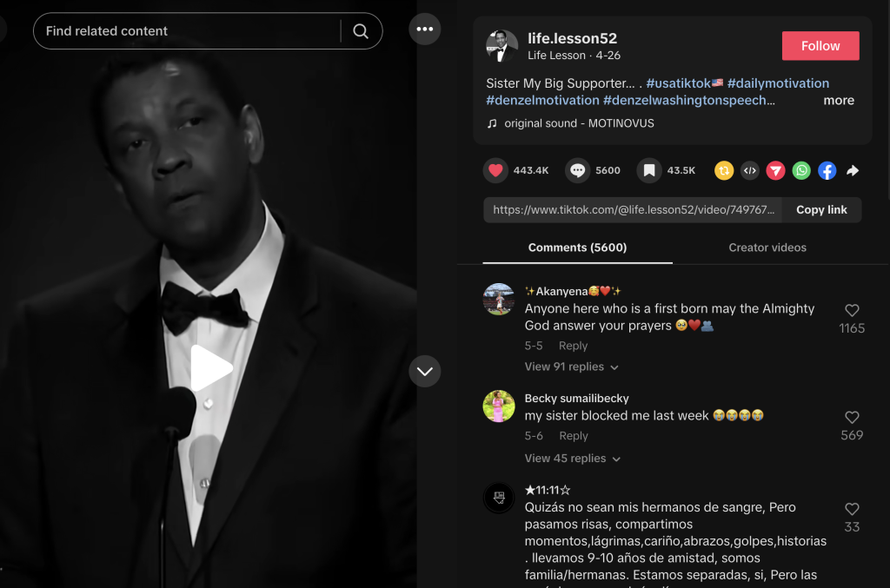Click the Find related content search field
The height and width of the screenshot is (588, 890).
pos(187,31)
